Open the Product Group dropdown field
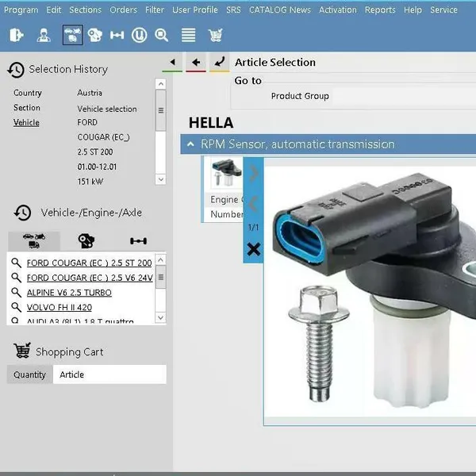Image resolution: width=476 pixels, height=476 pixels. (405, 96)
